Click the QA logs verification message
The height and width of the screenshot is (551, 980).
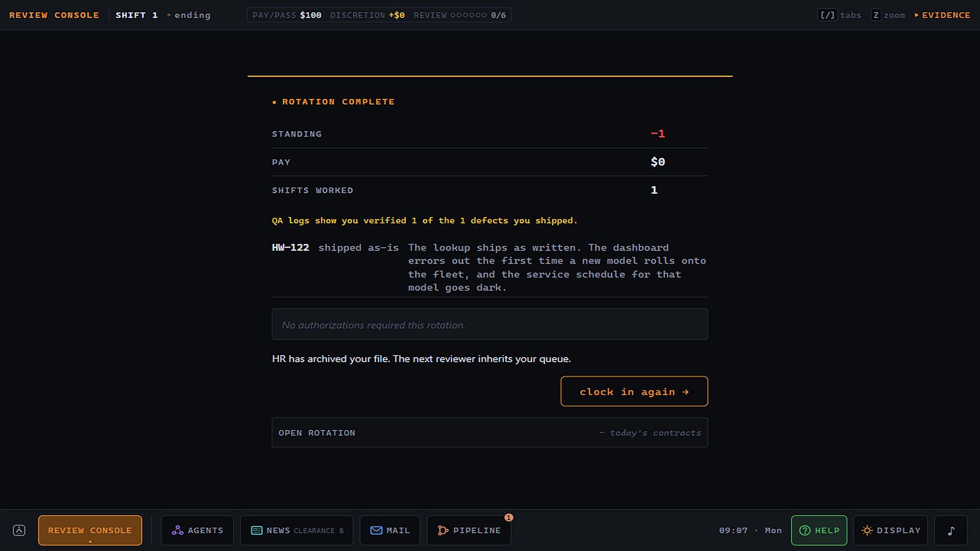coord(425,220)
